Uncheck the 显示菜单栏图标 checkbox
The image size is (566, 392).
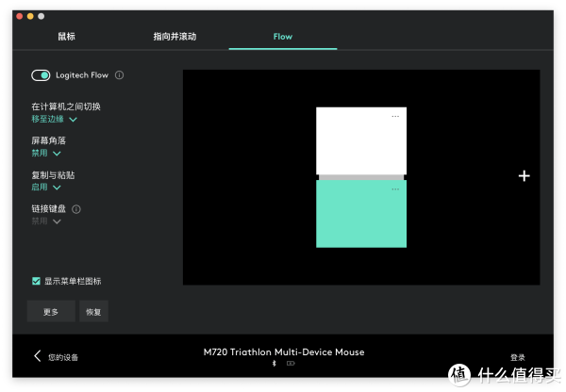click(x=36, y=281)
